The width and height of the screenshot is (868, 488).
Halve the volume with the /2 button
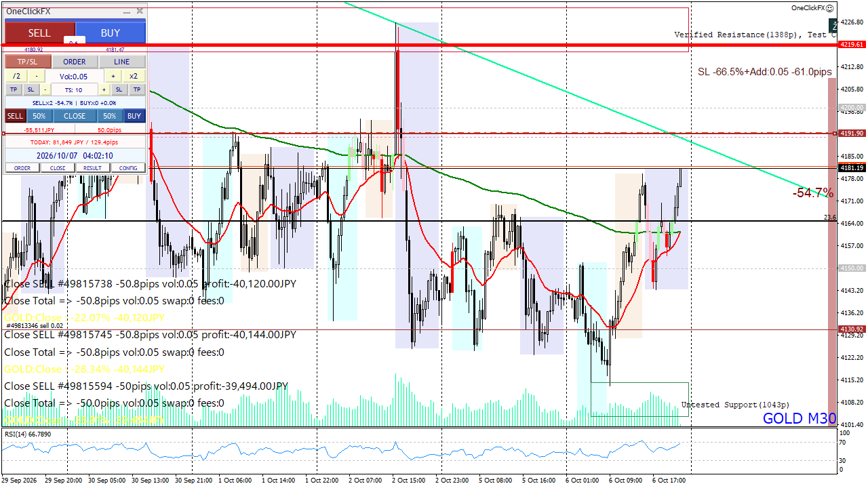click(16, 77)
